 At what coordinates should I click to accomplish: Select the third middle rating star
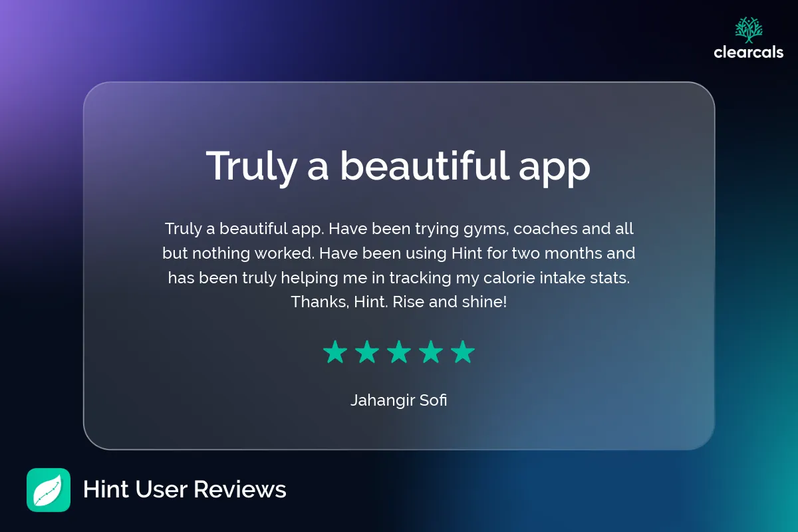[x=399, y=352]
